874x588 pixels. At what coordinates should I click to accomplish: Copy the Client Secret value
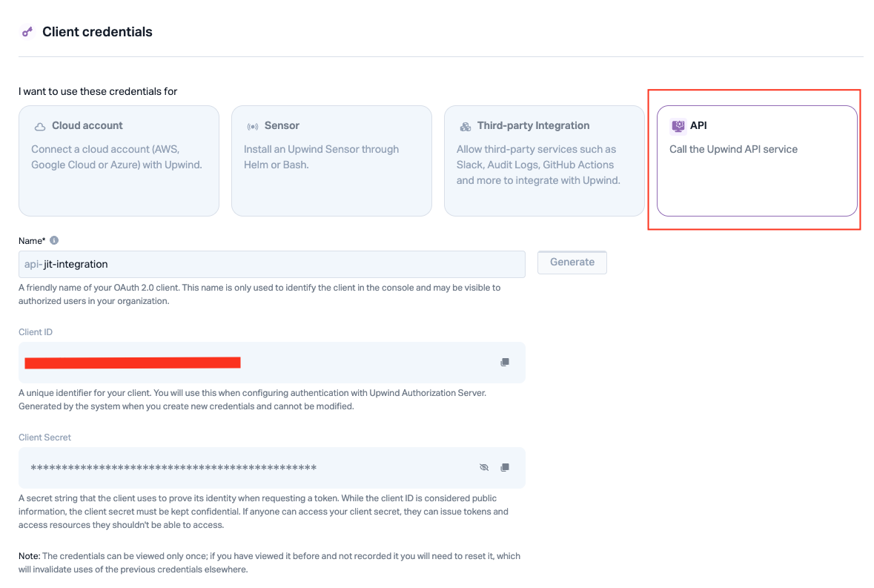pyautogui.click(x=504, y=467)
